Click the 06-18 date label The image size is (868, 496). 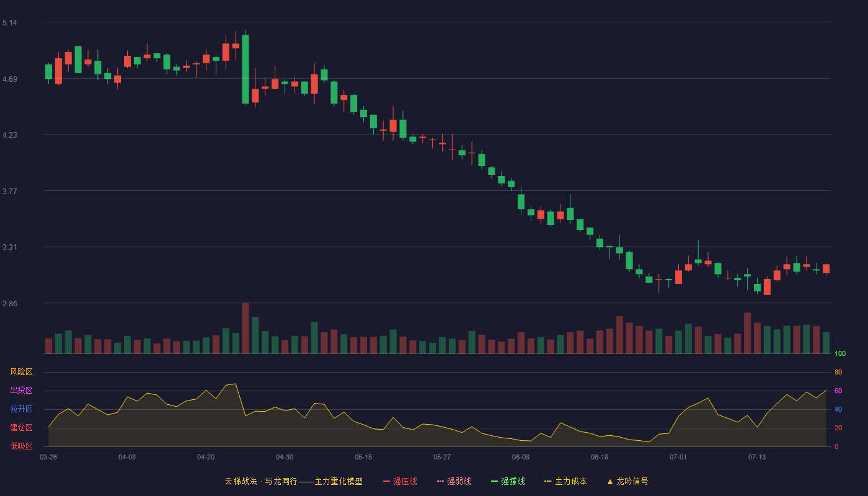pos(600,457)
